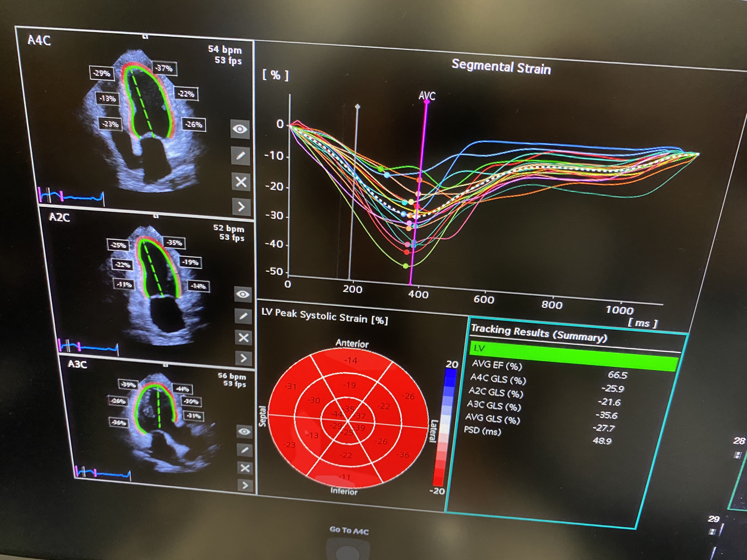The width and height of the screenshot is (747, 560).
Task: Select the Anterior -14 bullseye segment
Action: click(x=351, y=361)
